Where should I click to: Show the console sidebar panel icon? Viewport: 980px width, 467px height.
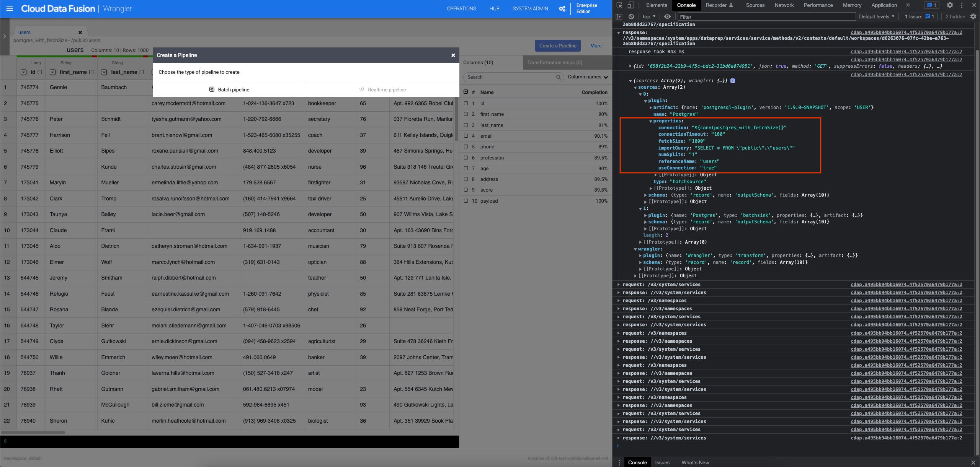619,16
